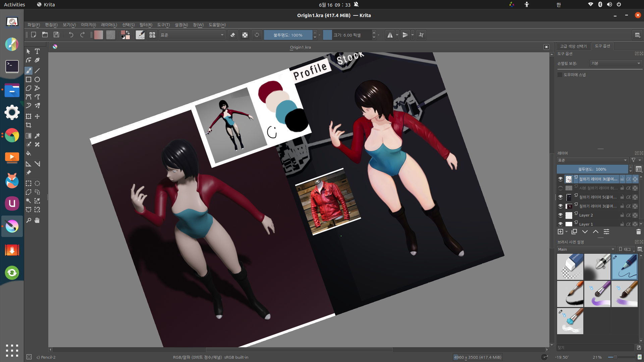
Task: Click the Redo arrow in toolbar
Action: coord(82,35)
